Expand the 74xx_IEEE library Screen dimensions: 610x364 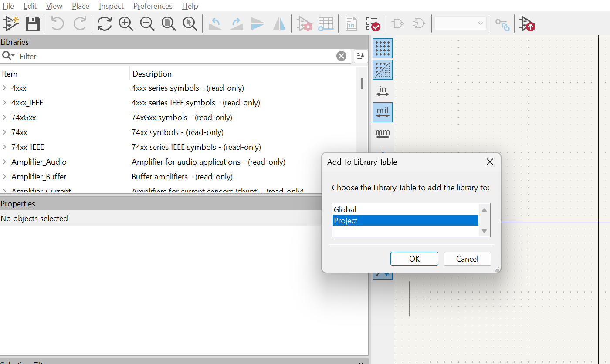(4, 147)
